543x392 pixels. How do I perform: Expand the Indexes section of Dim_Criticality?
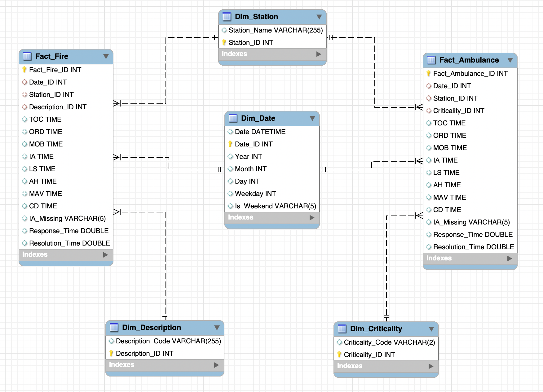[x=431, y=366]
